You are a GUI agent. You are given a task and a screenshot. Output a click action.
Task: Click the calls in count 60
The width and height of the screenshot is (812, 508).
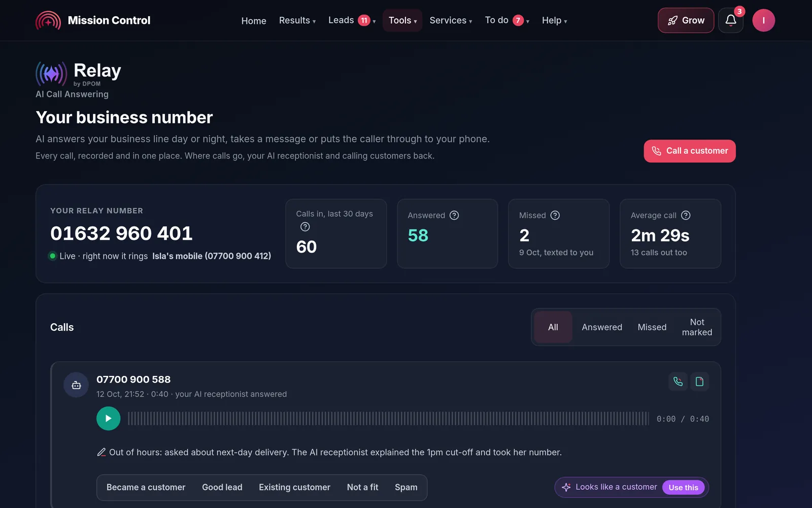pyautogui.click(x=307, y=247)
